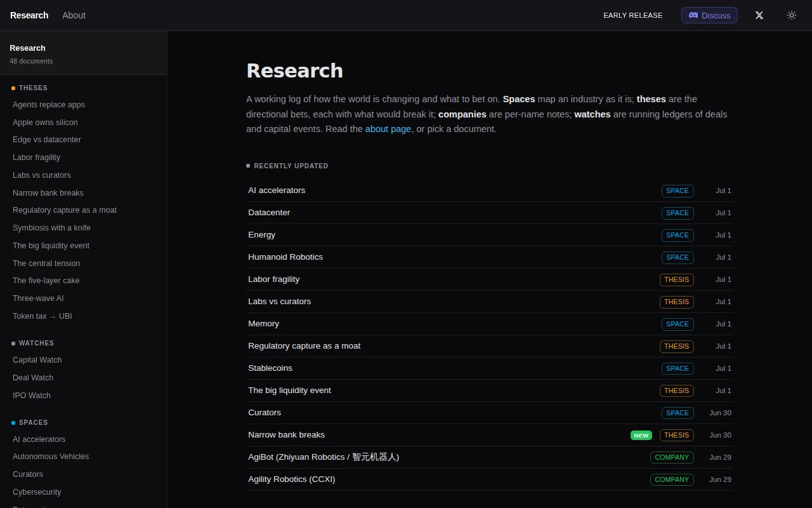Open 'Narrow bank breaks' list row
The image size is (812, 508).
489,435
